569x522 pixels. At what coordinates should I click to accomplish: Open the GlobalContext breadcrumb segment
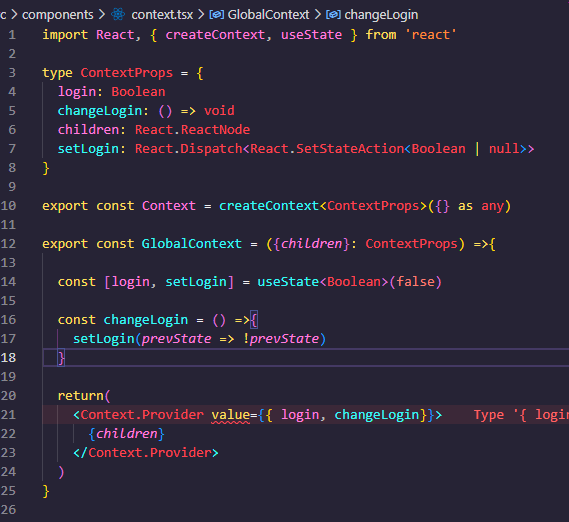tap(268, 15)
